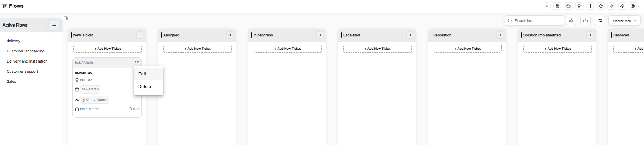
Task: Toggle the sidebar collapse panel icon
Action: pyautogui.click(x=65, y=18)
